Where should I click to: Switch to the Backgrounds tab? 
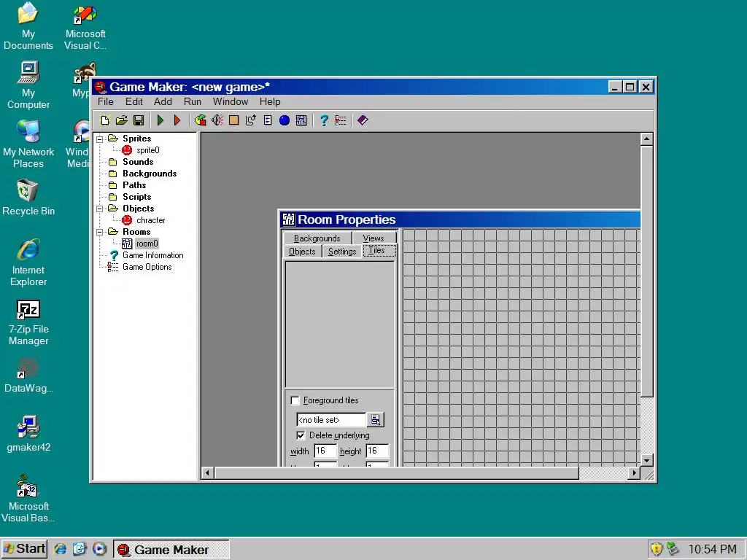click(x=317, y=238)
